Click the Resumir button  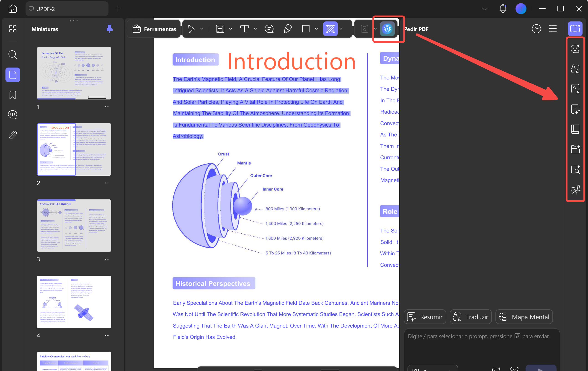[425, 317]
